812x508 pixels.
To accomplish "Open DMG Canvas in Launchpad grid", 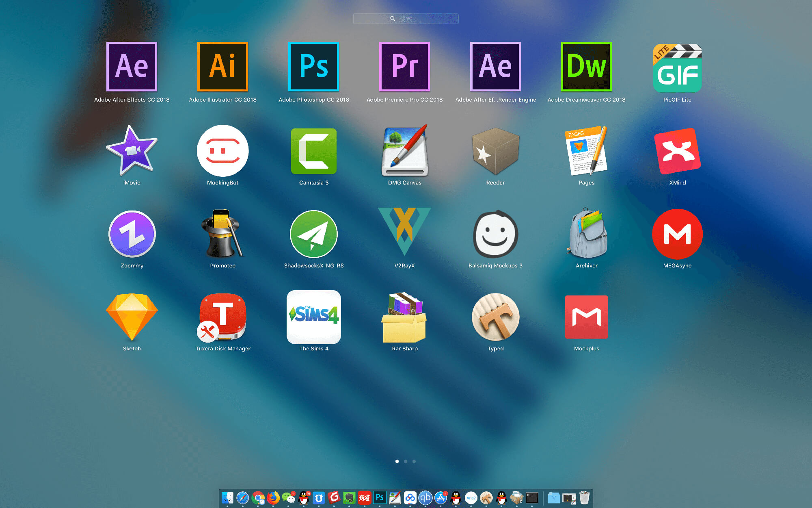I will (404, 150).
